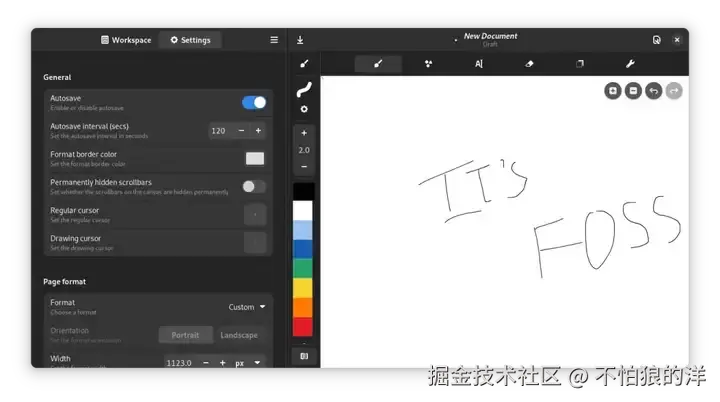
Task: Click the canvas overlay plus button
Action: pyautogui.click(x=613, y=91)
